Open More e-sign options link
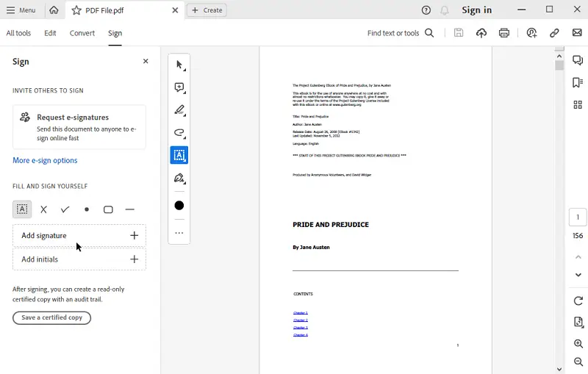Image resolution: width=588 pixels, height=374 pixels. [x=45, y=160]
